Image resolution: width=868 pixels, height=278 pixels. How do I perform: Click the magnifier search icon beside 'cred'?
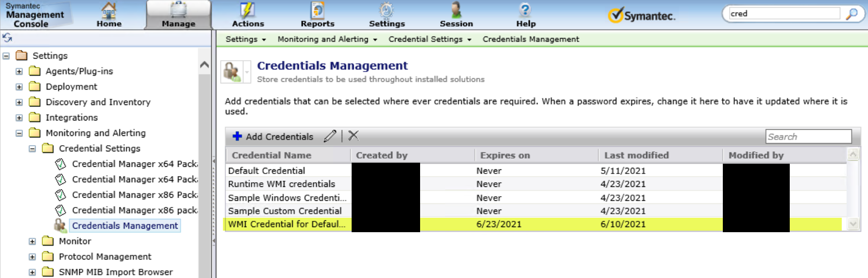point(852,14)
